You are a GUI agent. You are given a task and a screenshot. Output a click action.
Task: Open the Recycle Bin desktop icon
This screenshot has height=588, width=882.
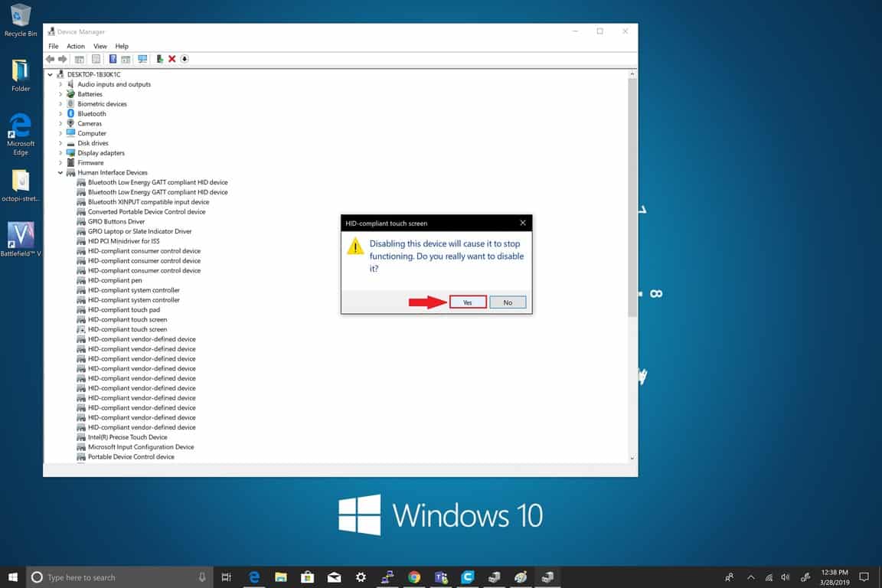[x=21, y=20]
